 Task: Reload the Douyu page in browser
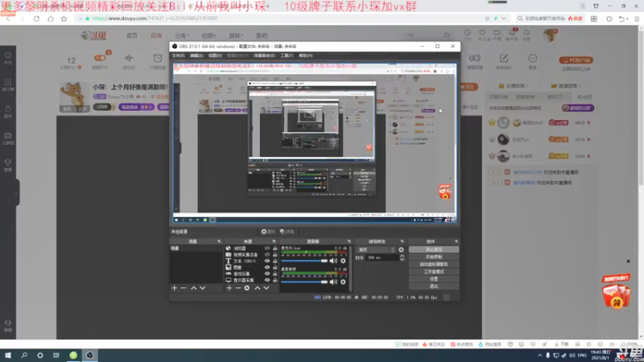36,19
